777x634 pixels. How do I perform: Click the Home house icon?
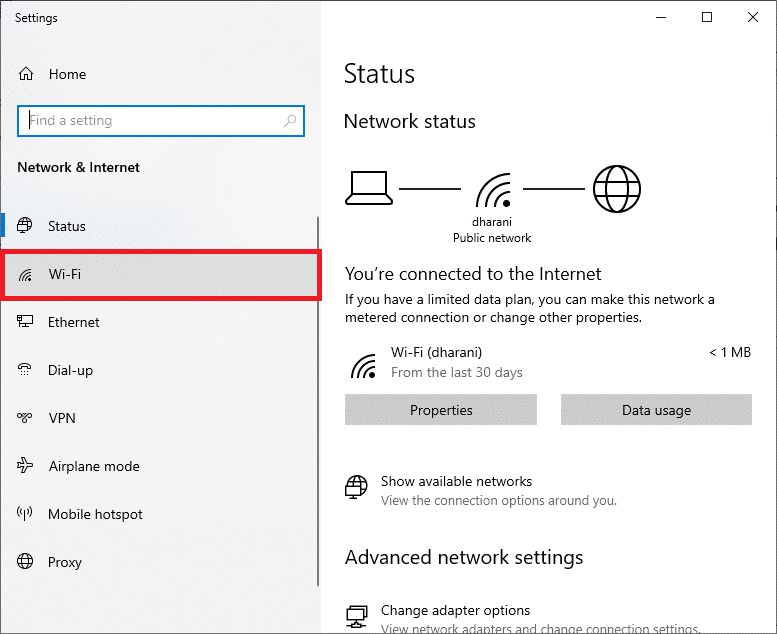tap(26, 74)
